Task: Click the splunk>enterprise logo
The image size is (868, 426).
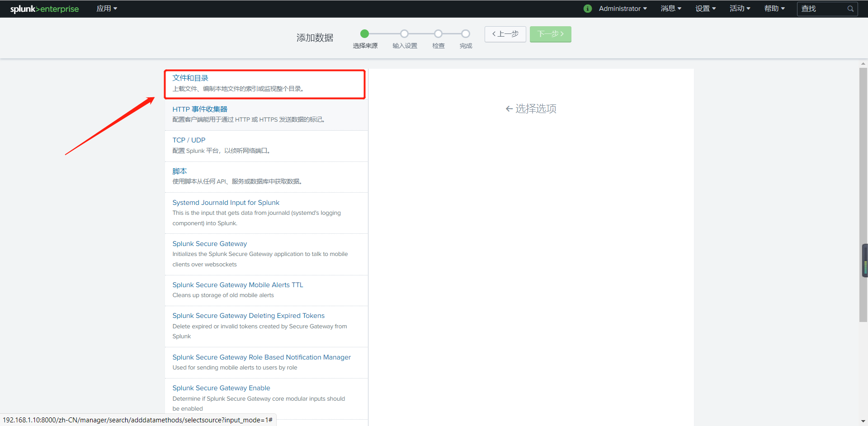Action: coord(44,9)
